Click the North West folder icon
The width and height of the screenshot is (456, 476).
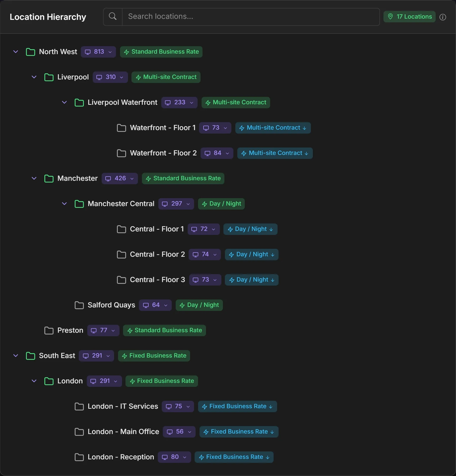[x=31, y=52]
